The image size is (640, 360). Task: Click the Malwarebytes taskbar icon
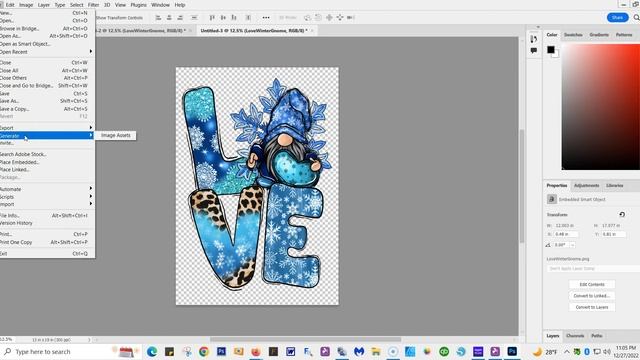click(x=359, y=351)
